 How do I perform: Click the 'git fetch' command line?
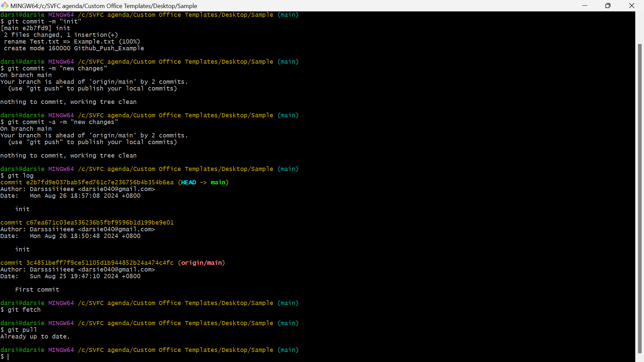click(20, 310)
